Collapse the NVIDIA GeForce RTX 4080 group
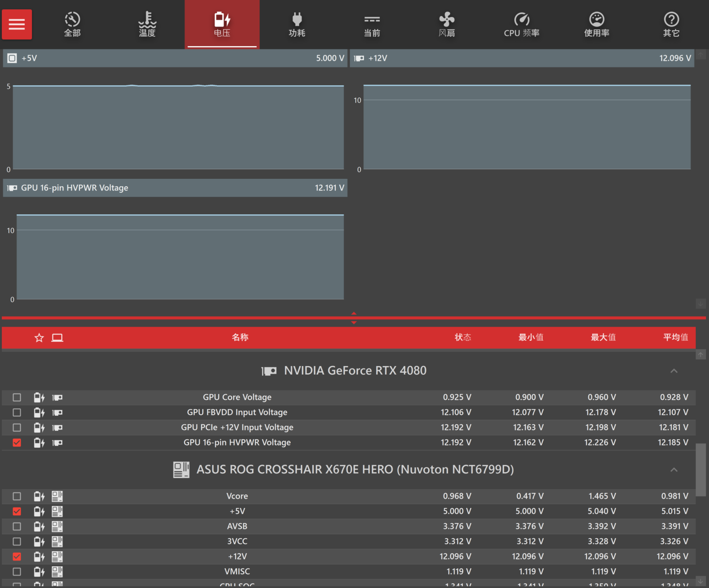Viewport: 709px width, 588px height. pos(674,371)
